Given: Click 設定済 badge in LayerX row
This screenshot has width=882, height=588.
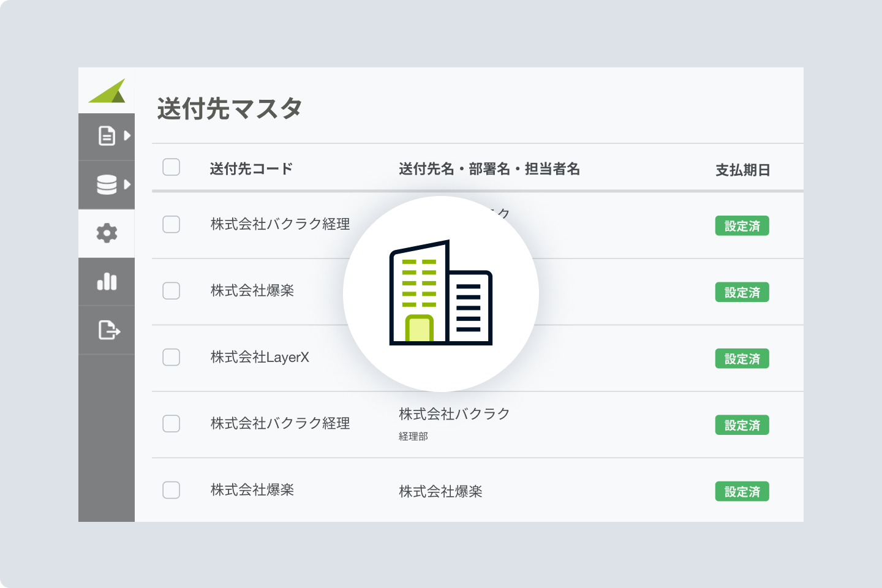Looking at the screenshot, I should [742, 359].
